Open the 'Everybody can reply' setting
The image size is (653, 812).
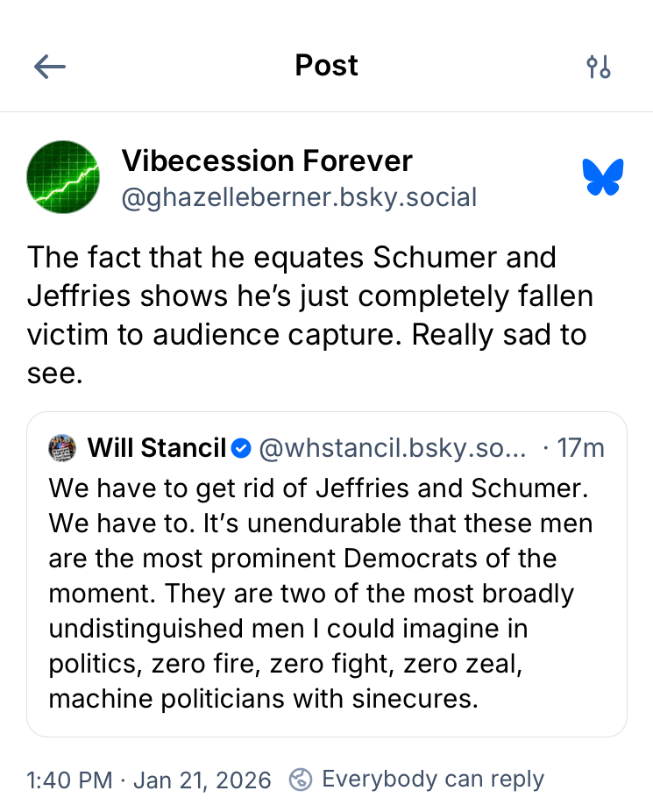(433, 780)
